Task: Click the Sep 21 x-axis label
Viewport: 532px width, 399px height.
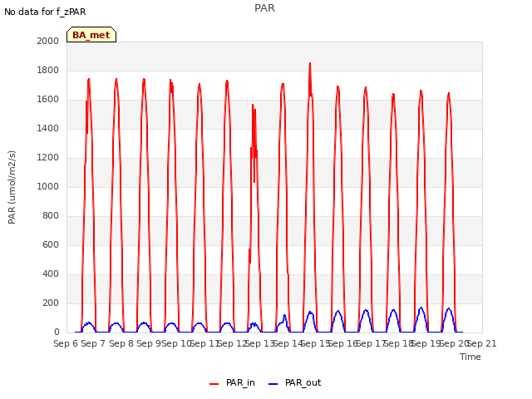Action: pyautogui.click(x=482, y=343)
